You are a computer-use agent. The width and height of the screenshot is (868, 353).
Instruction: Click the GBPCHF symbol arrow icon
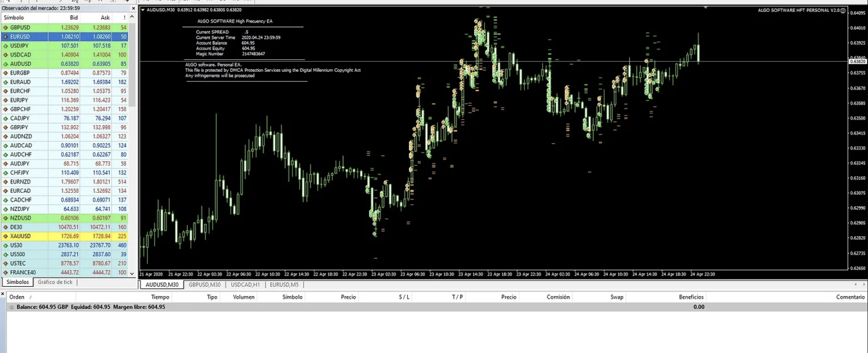click(x=5, y=109)
